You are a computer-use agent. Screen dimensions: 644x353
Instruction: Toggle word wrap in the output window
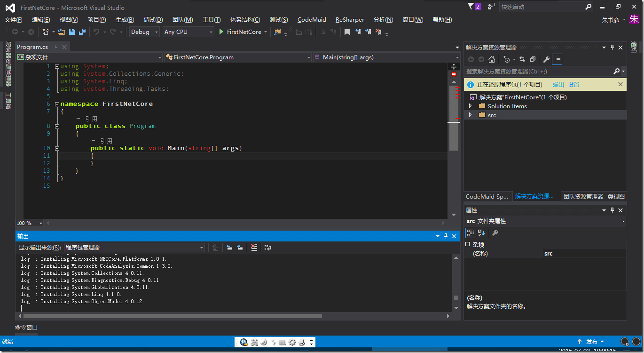268,248
